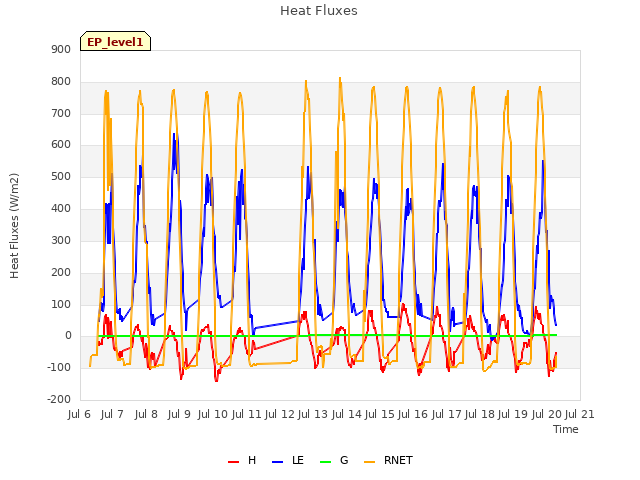Click the 800 y-axis tick label
640x480 pixels.
tap(61, 82)
